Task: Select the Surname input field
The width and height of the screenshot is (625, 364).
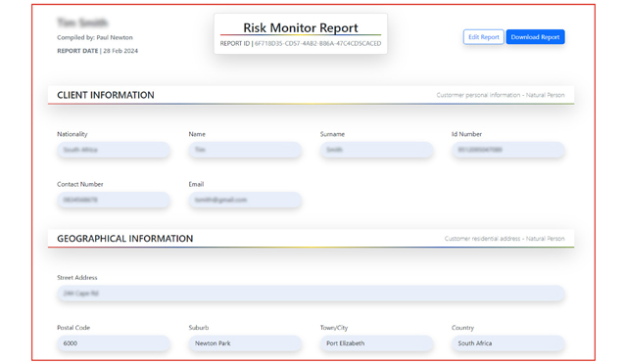Action: 377,150
